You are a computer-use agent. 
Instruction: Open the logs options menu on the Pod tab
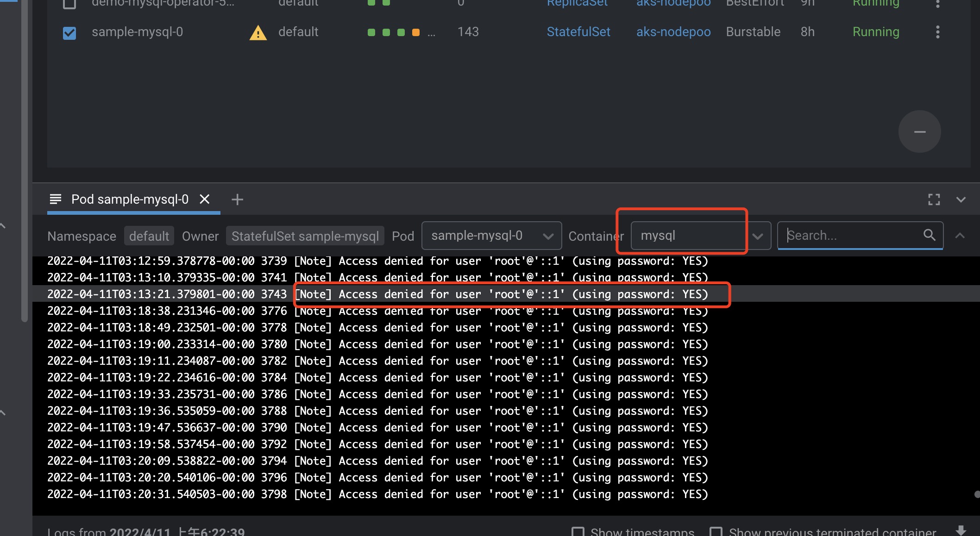(56, 199)
